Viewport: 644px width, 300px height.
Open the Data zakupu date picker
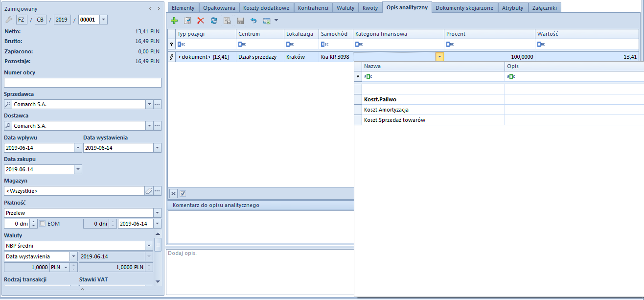[78, 169]
